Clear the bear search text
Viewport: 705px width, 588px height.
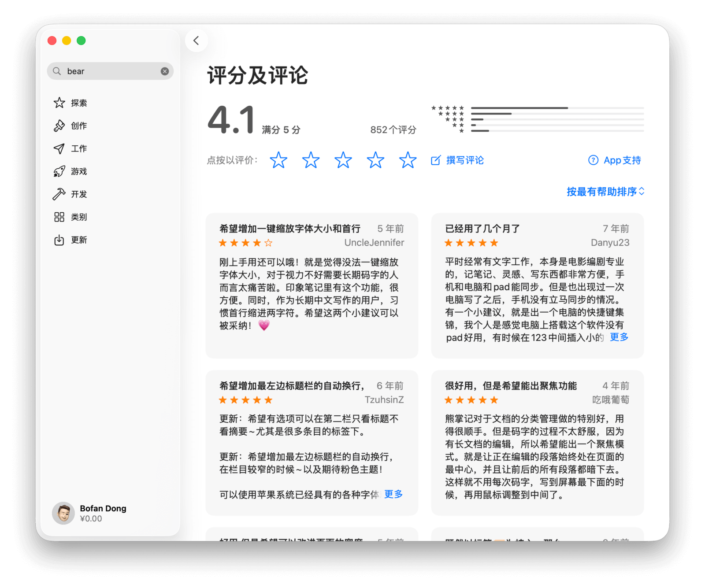point(165,71)
